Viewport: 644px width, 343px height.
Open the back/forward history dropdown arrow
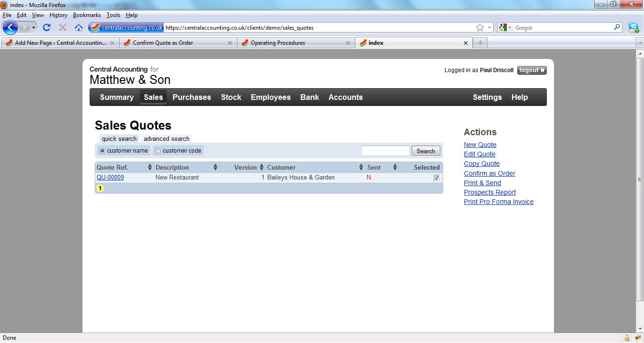click(33, 27)
